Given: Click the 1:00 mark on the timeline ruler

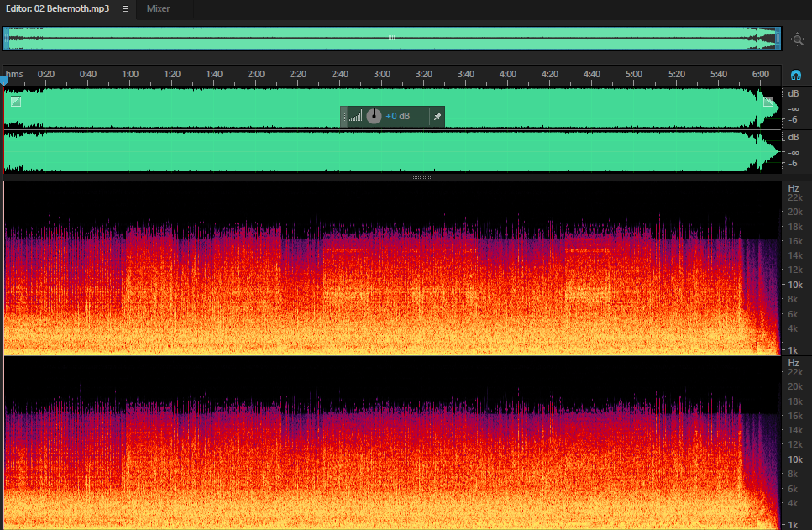Looking at the screenshot, I should pos(130,74).
